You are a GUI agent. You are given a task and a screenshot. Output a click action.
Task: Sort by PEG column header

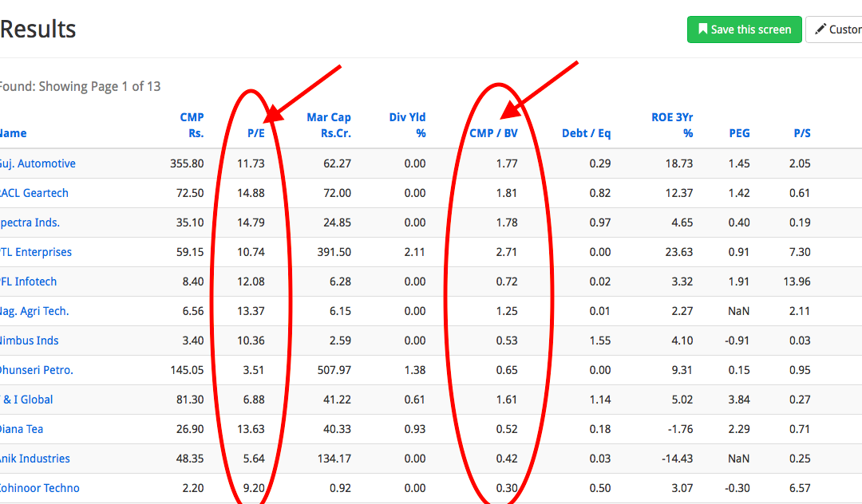tap(739, 133)
